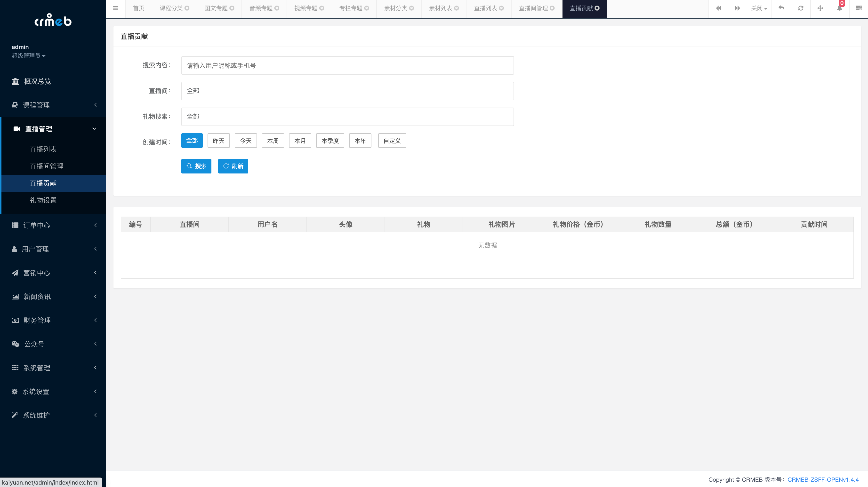This screenshot has height=487, width=868.
Task: Open the right-side panel menu icon
Action: tap(859, 8)
